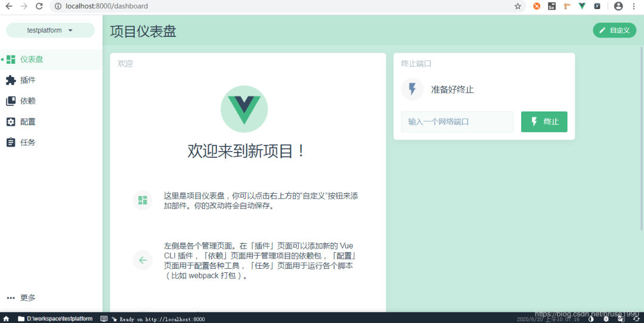Image resolution: width=644 pixels, height=323 pixels.
Task: Click the 自定义 customize button
Action: point(614,30)
